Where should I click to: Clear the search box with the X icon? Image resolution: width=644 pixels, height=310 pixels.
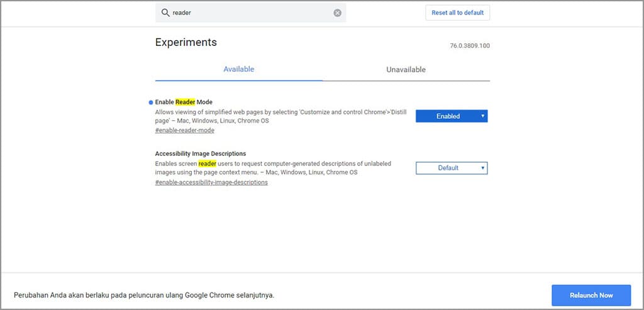tap(338, 13)
